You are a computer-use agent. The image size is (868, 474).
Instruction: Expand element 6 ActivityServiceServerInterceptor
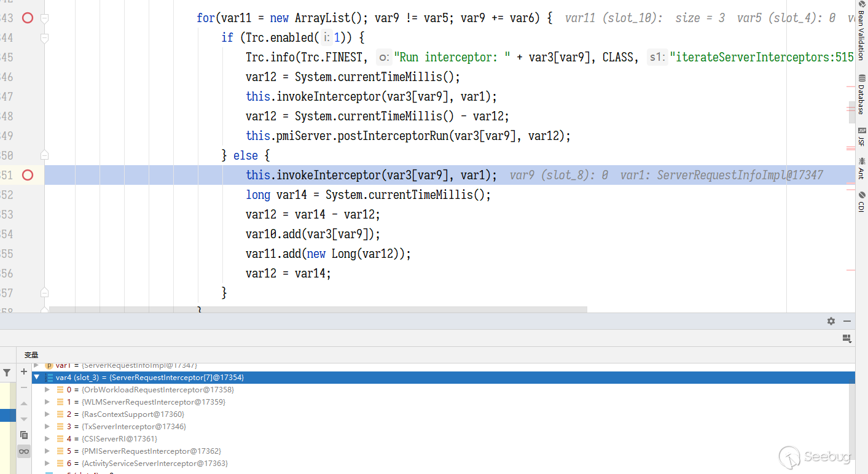point(47,464)
